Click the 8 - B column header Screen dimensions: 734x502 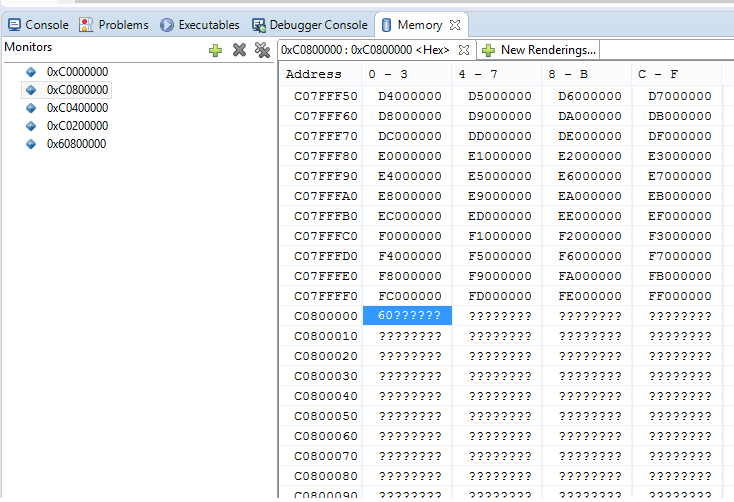click(x=587, y=74)
